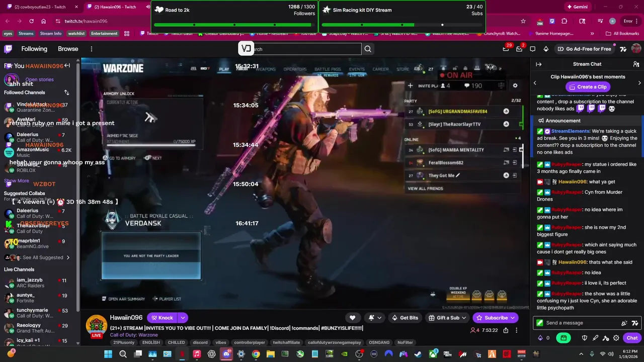
Task: Click the Create a Clip button
Action: pyautogui.click(x=588, y=87)
